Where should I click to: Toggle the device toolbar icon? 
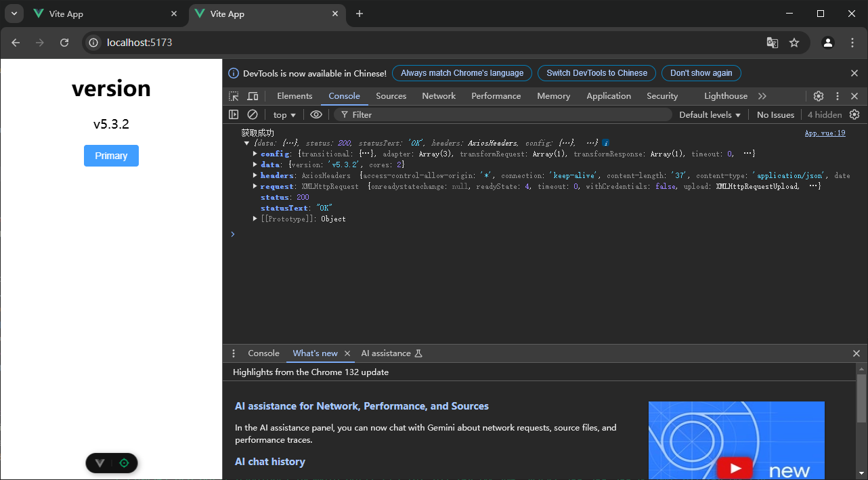click(253, 96)
